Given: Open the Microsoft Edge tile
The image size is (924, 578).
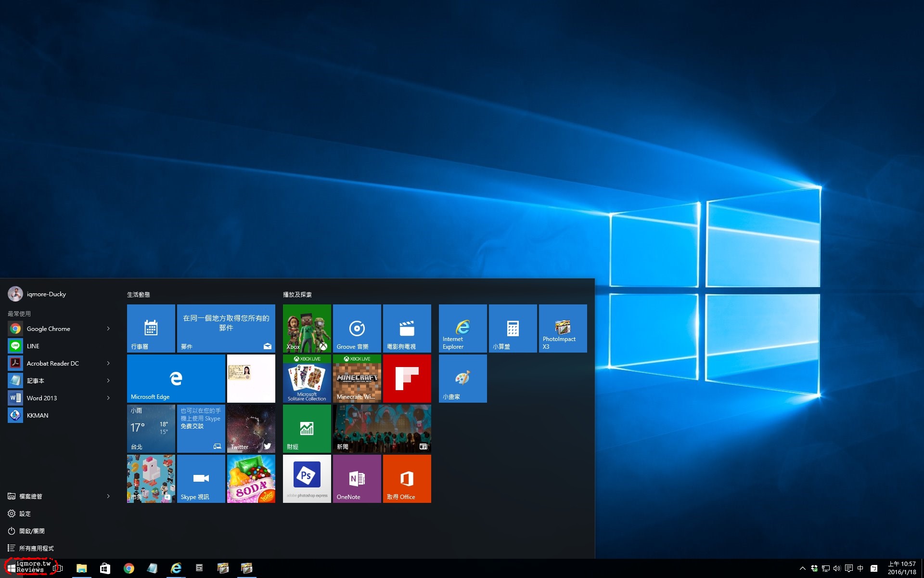Looking at the screenshot, I should pos(176,378).
